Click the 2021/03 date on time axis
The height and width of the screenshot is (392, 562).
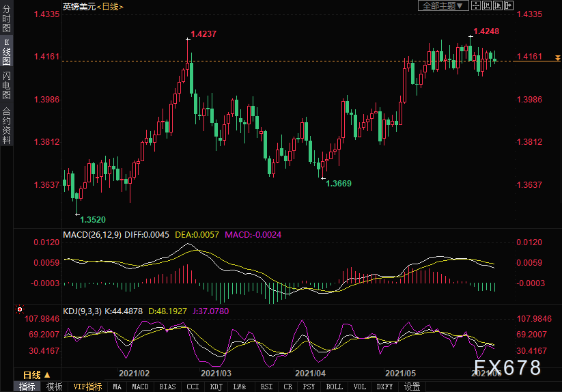216,374
